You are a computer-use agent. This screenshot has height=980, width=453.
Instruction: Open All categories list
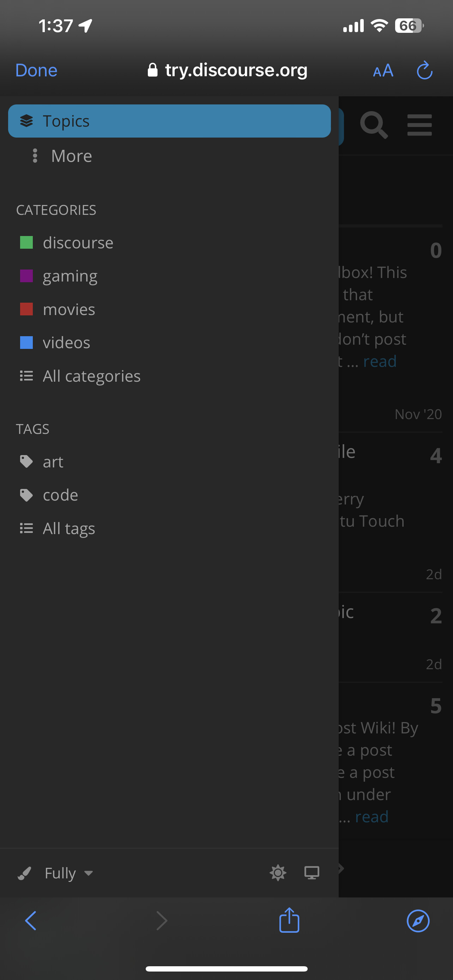click(x=91, y=376)
